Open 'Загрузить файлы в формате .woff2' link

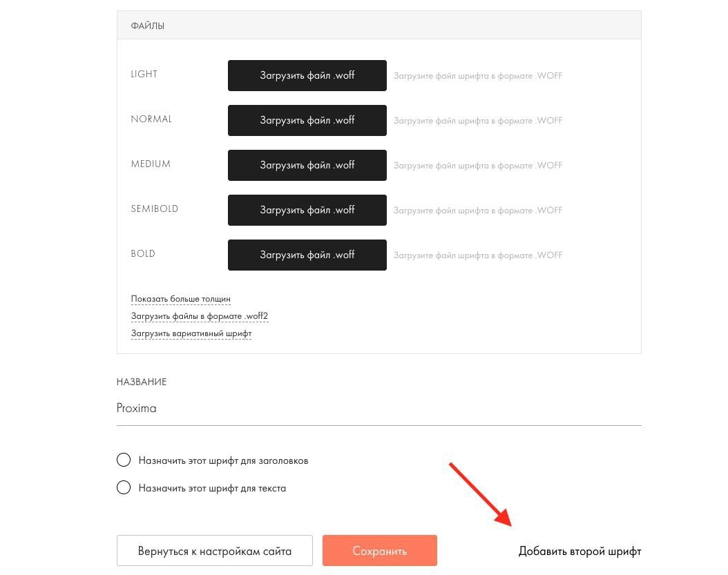(200, 316)
